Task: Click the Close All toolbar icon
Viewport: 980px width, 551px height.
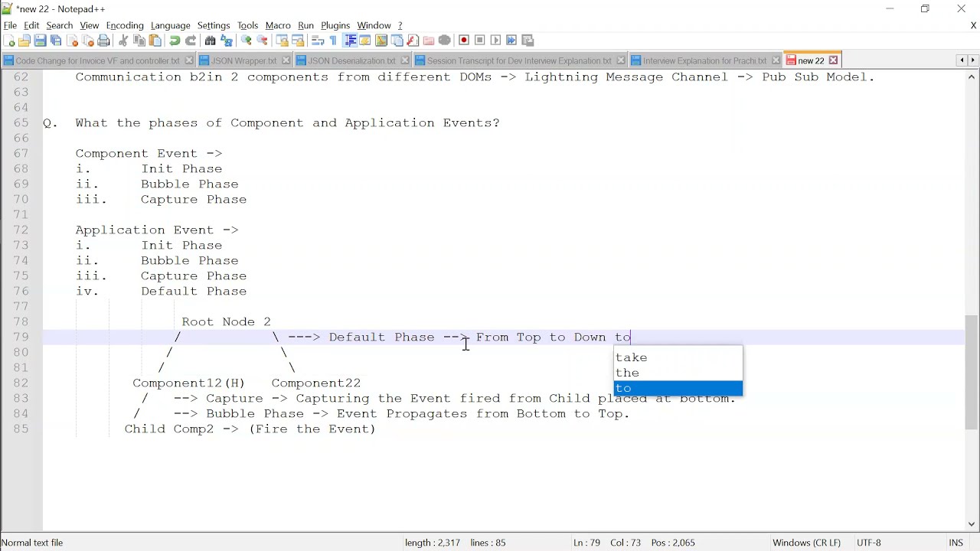Action: [89, 41]
